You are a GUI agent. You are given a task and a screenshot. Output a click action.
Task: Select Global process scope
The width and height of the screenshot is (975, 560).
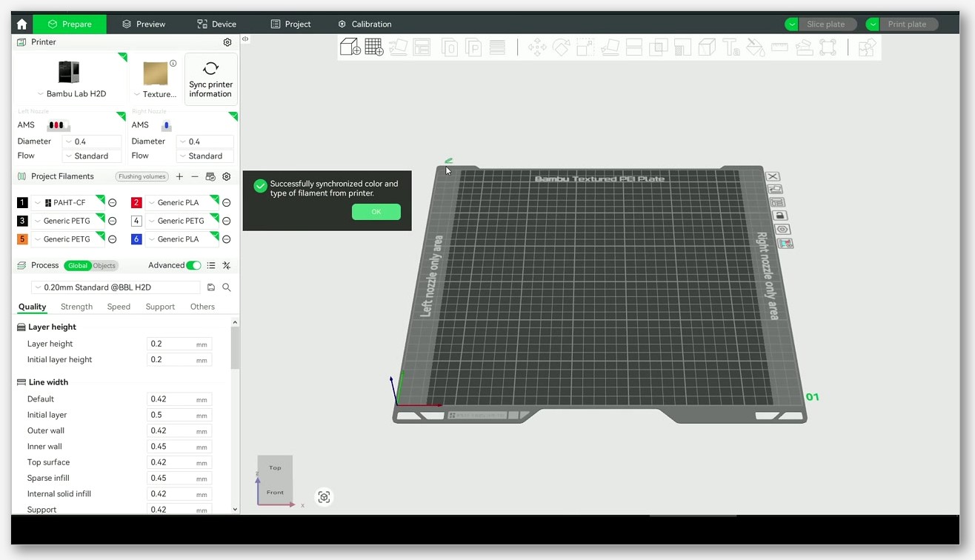(x=77, y=266)
